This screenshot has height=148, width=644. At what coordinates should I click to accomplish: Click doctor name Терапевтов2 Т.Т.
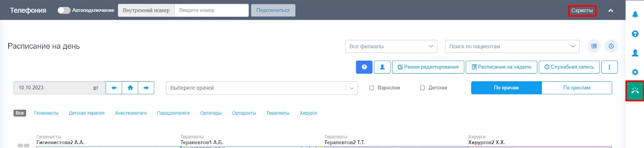click(345, 142)
